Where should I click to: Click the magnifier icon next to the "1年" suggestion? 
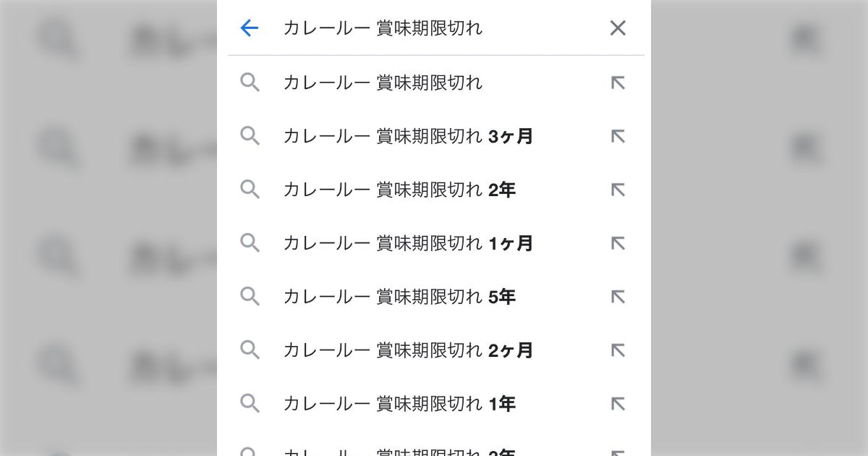250,404
